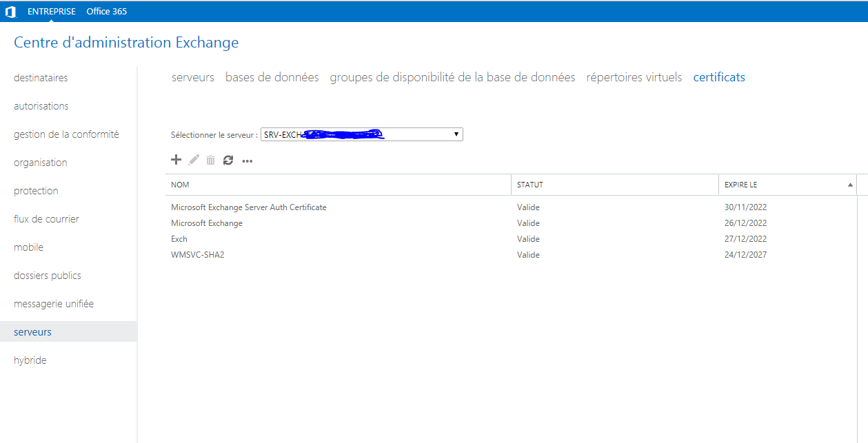The width and height of the screenshot is (868, 443).
Task: Open groupes de disponibilité de la base tab
Action: (452, 77)
